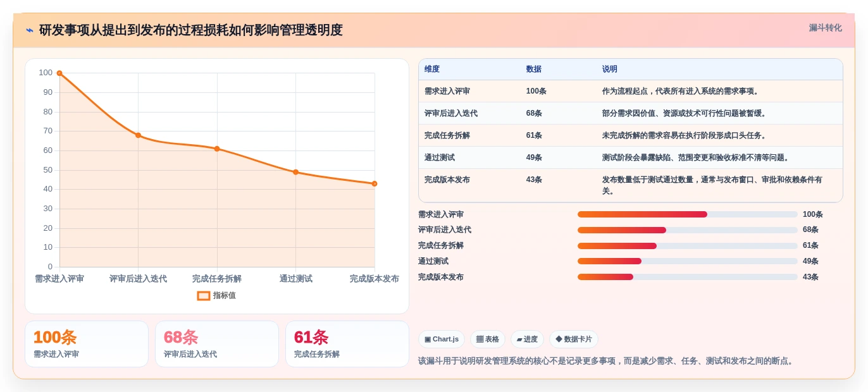The height and width of the screenshot is (392, 868).
Task: Select chart data point for 通过测试
Action: tap(295, 172)
